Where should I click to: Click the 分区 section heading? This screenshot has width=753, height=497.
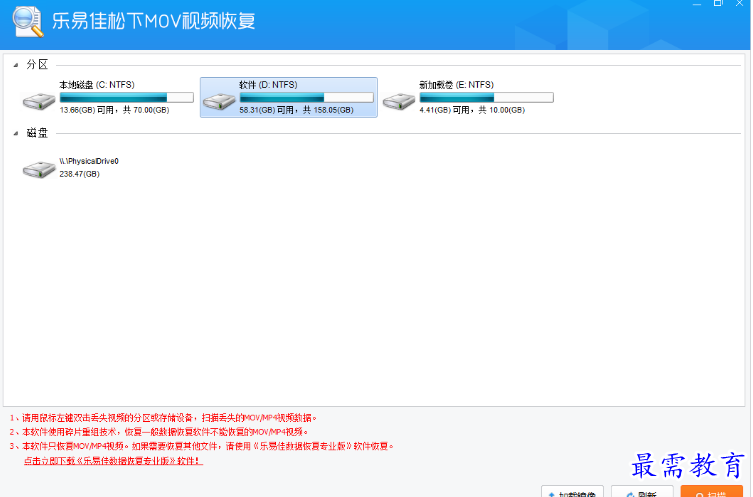tap(37, 65)
